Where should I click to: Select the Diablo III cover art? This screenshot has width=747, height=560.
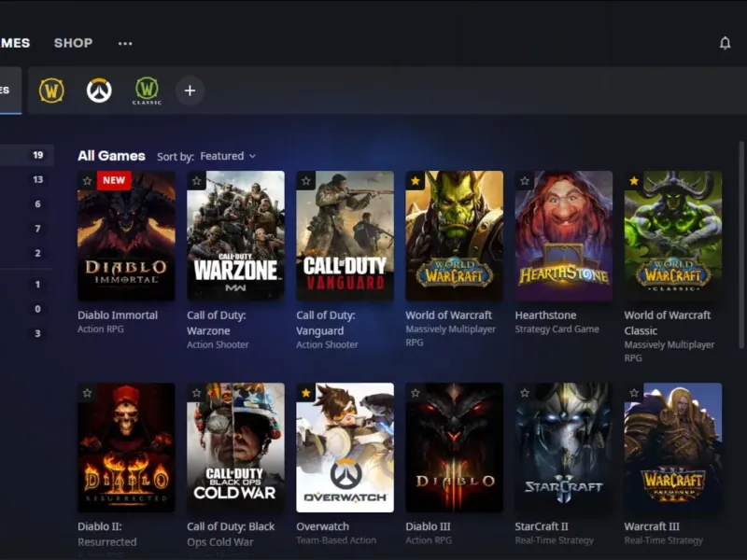(x=455, y=448)
